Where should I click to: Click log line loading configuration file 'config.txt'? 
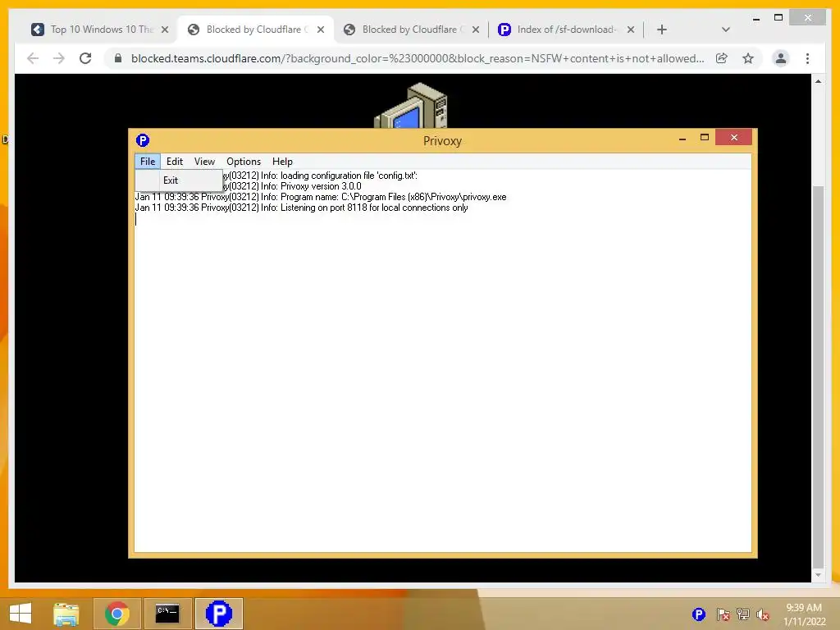(x=320, y=176)
